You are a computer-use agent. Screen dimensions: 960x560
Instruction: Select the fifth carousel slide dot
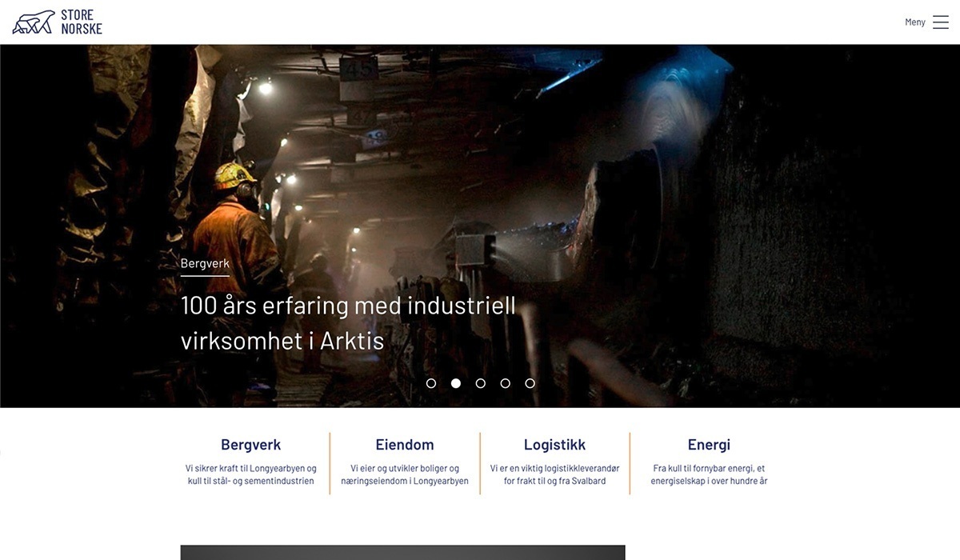point(530,383)
